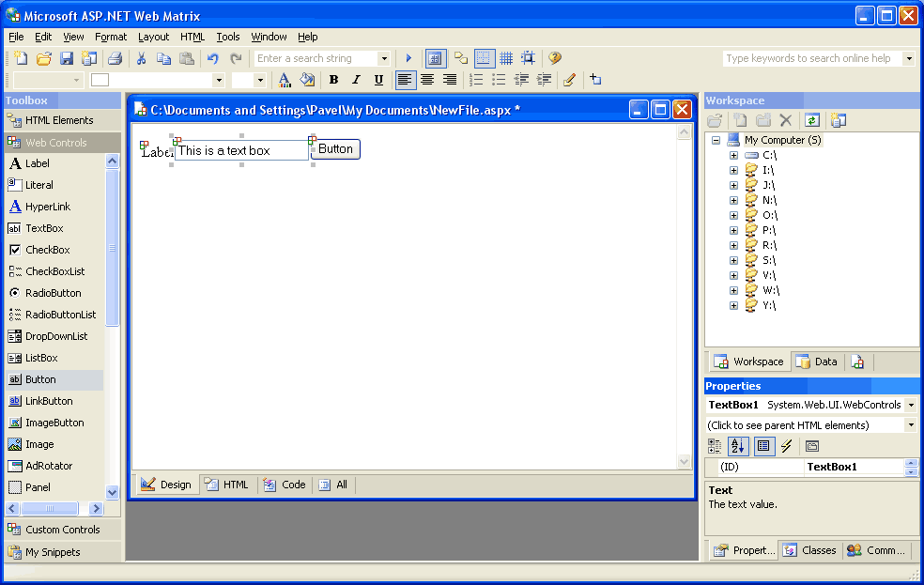This screenshot has height=585, width=924.
Task: Click the Button control on design surface
Action: tap(335, 148)
